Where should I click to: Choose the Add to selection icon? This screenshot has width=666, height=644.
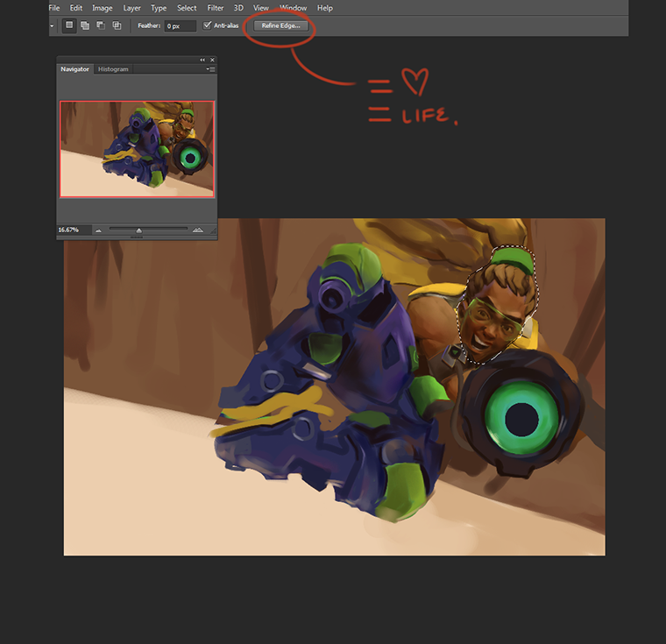click(x=85, y=25)
